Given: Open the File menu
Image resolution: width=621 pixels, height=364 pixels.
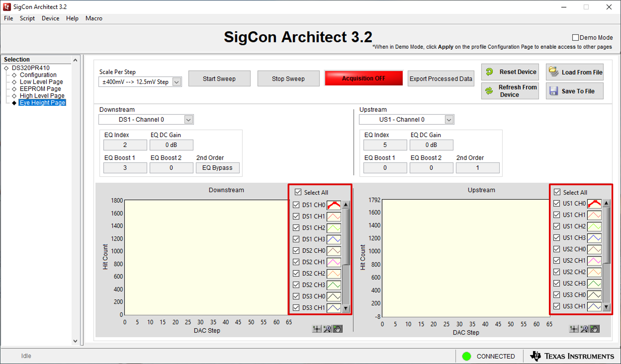Looking at the screenshot, I should [9, 18].
